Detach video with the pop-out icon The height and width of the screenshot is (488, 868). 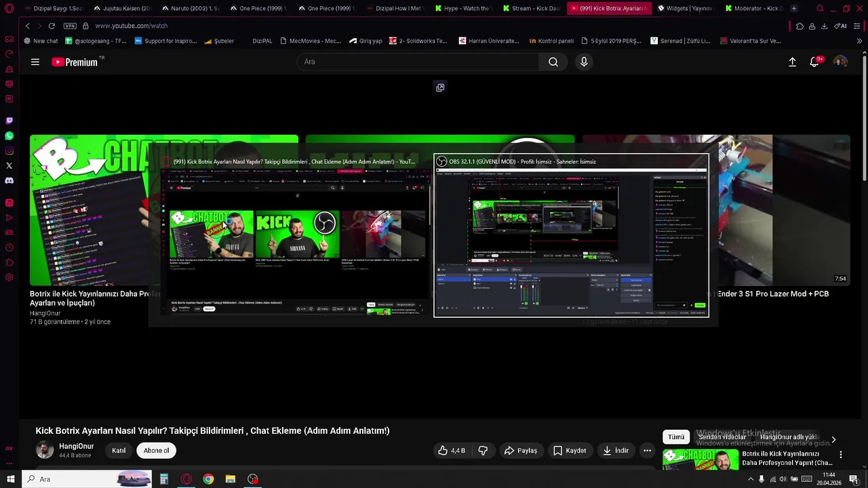click(x=440, y=87)
